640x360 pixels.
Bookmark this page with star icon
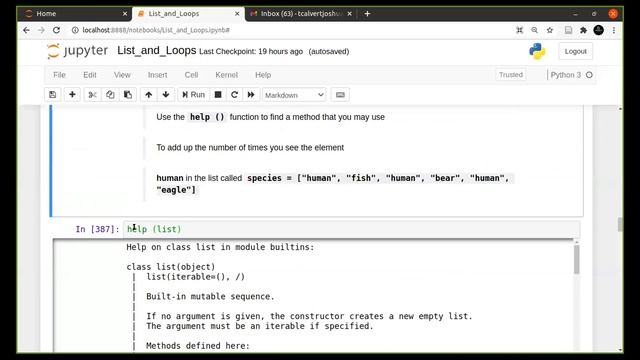tap(550, 30)
